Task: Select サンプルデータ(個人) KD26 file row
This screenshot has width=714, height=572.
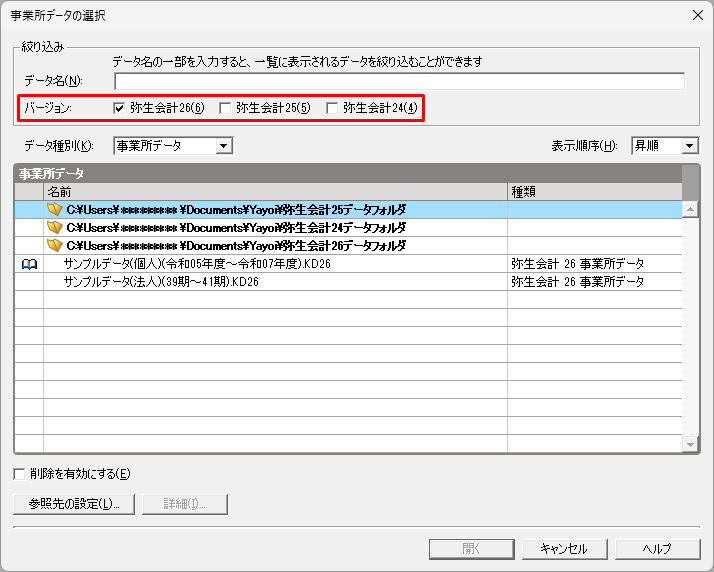Action: 197,264
